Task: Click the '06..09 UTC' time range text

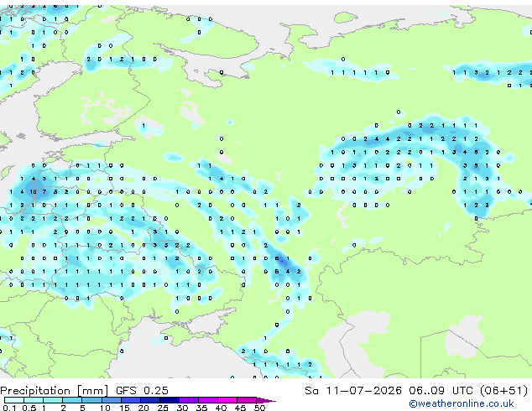Action: 441,391
